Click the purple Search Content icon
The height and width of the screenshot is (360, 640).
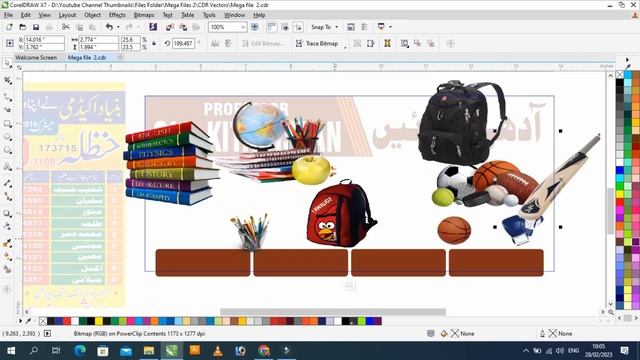[153, 27]
